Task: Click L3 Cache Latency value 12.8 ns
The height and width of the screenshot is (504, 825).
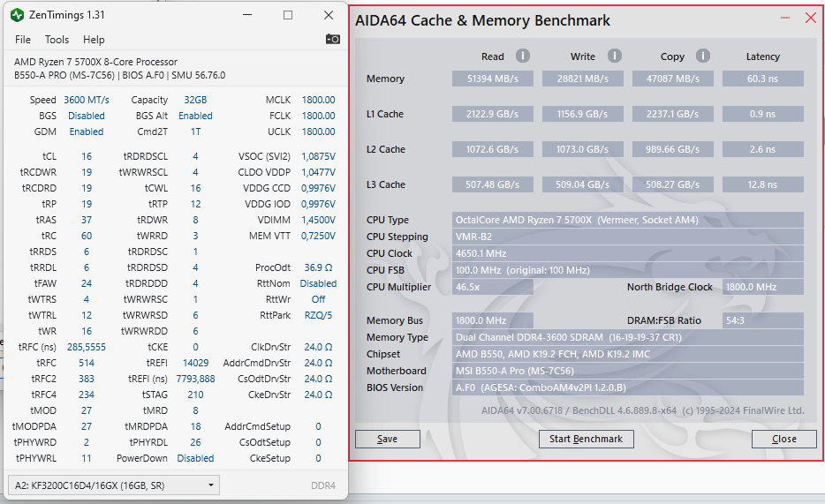Action: click(x=763, y=184)
